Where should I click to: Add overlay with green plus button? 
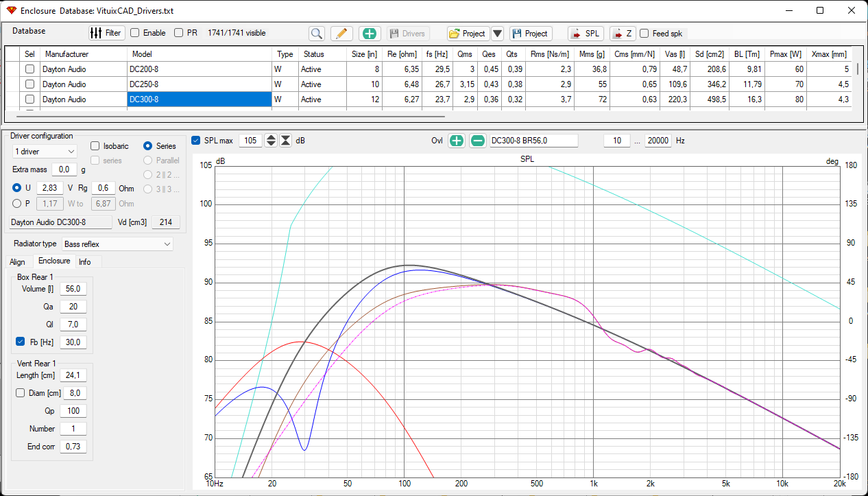[456, 141]
